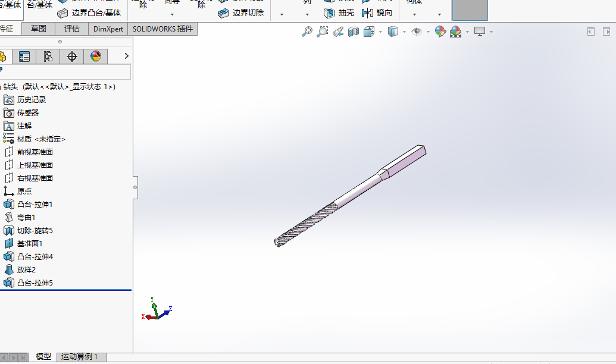The width and height of the screenshot is (616, 364).
Task: Select the 右视基准面 plane
Action: click(29, 178)
